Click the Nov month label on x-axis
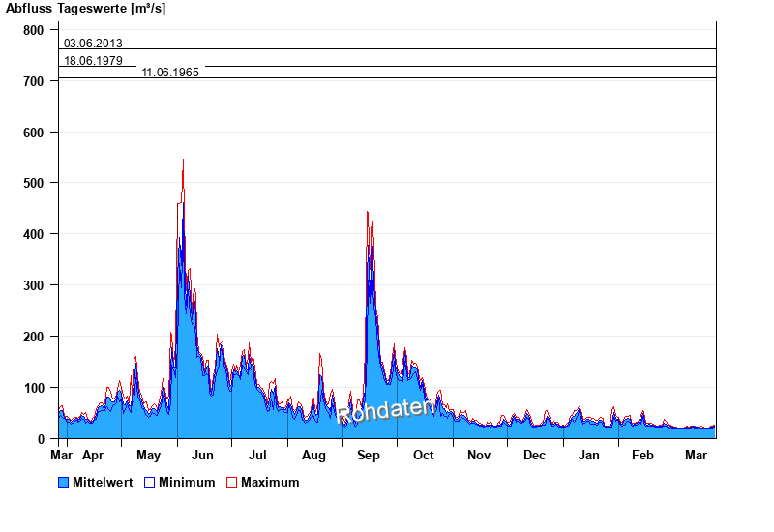The width and height of the screenshot is (774, 532). [479, 455]
